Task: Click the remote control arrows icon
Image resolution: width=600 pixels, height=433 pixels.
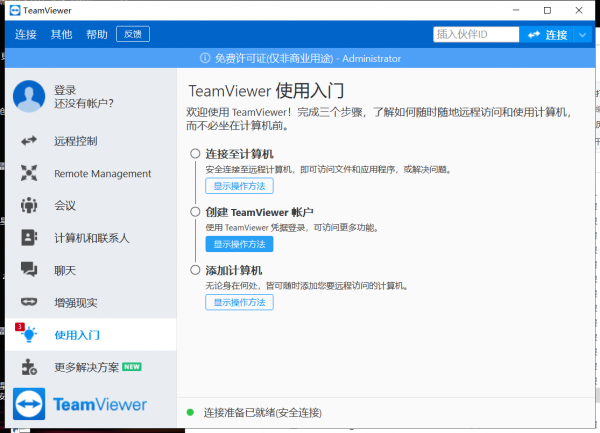Action: [x=29, y=141]
